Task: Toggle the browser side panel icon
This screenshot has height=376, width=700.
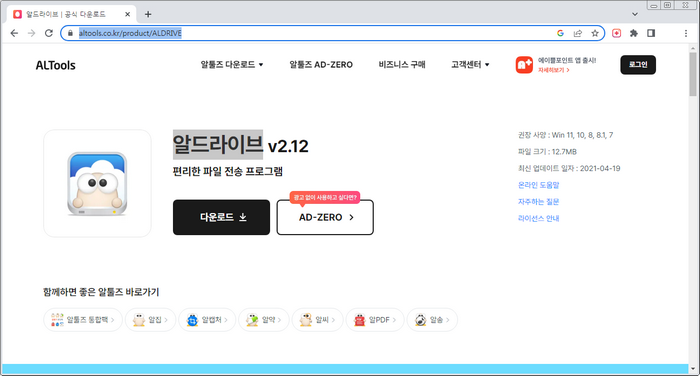Action: coord(651,33)
